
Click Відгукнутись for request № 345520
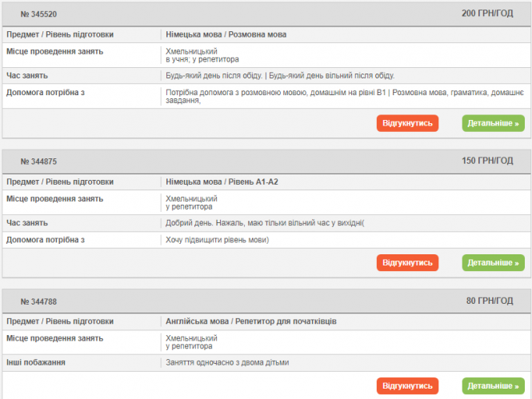pos(407,123)
